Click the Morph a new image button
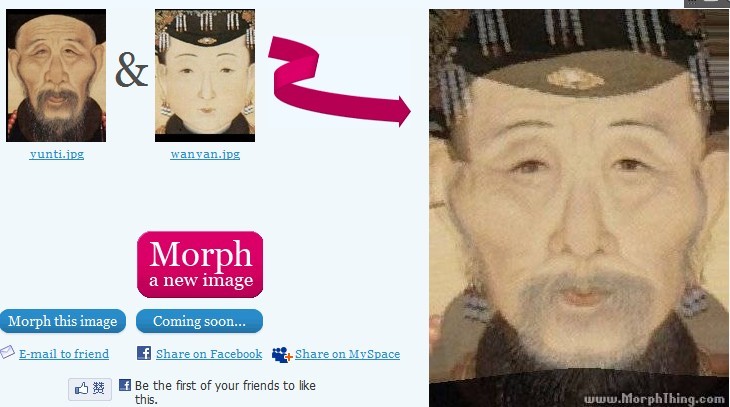 pos(200,265)
